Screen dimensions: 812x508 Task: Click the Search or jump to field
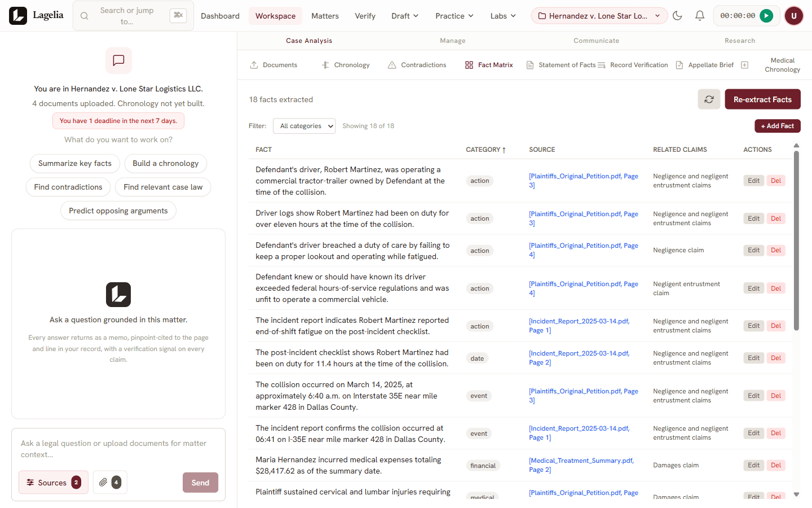133,16
